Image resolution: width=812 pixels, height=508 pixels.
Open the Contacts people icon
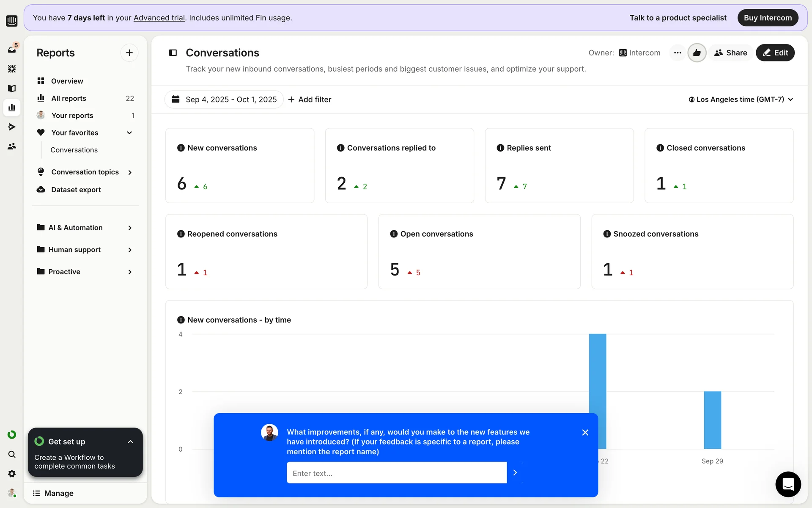[12, 146]
